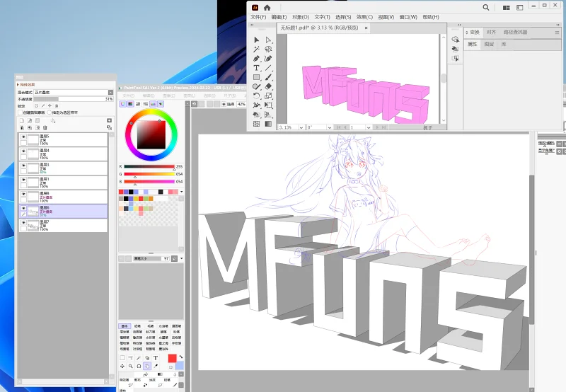Open 窗口(W) menu in Illustrator
Viewport: 566px width, 392px height.
click(408, 17)
